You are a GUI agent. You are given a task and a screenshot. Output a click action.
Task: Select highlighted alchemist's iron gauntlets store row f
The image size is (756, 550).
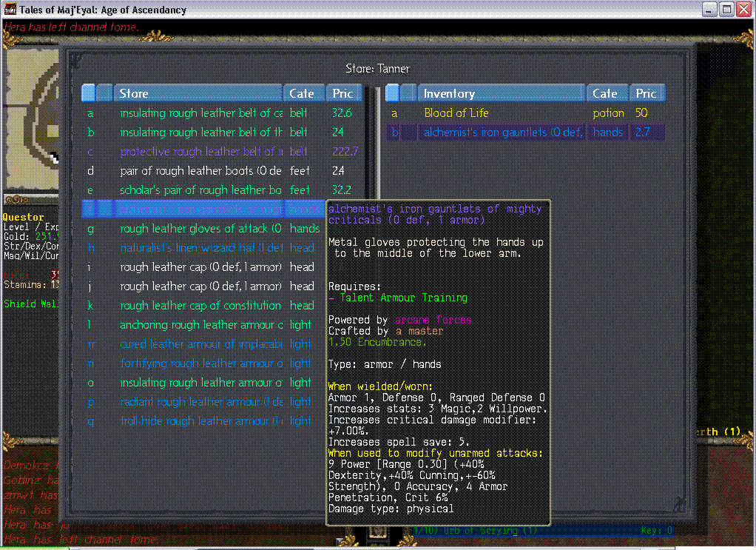pos(204,209)
